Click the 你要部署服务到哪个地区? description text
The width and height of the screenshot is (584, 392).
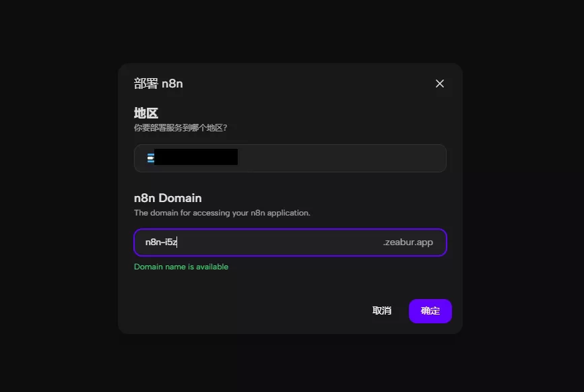pos(181,128)
